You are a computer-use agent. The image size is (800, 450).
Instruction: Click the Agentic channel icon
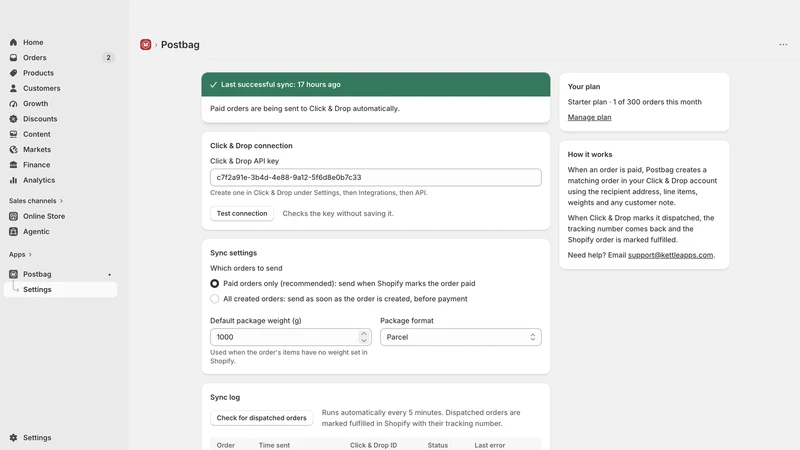click(x=13, y=232)
